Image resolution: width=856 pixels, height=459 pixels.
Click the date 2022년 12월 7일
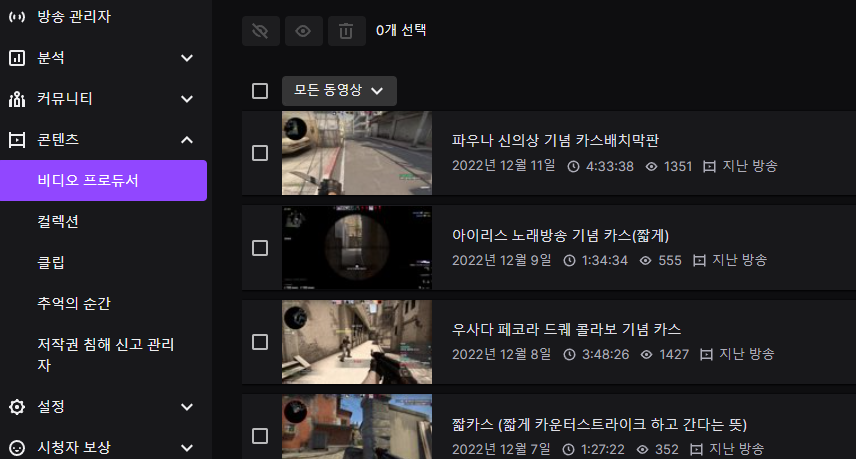tap(501, 449)
